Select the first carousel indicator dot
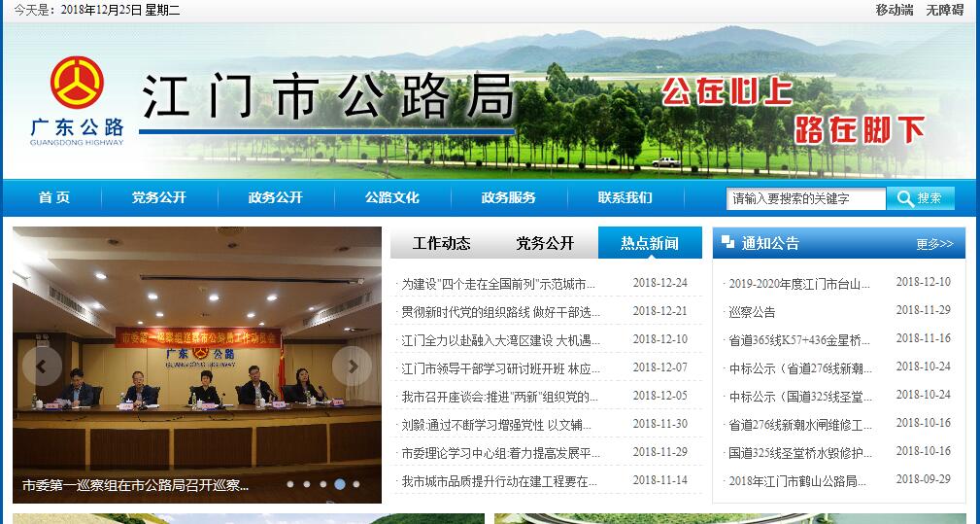Screen dimensions: 980x524 (289, 483)
